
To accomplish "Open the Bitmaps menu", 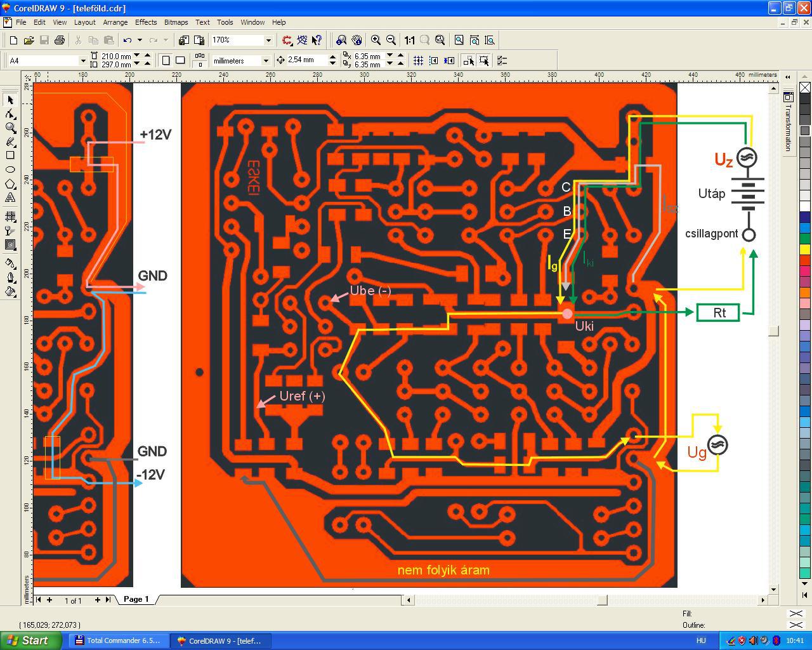I will coord(176,22).
